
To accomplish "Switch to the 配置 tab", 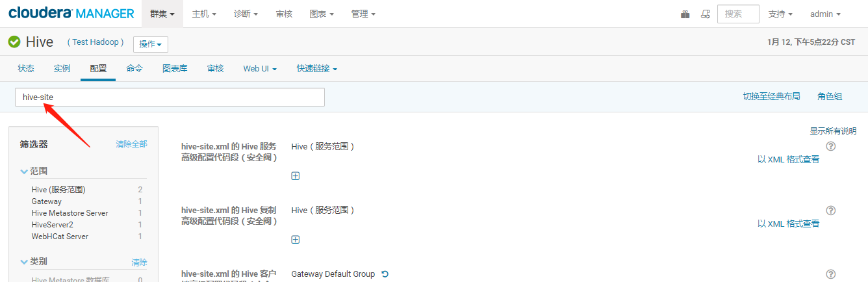I will tap(99, 69).
